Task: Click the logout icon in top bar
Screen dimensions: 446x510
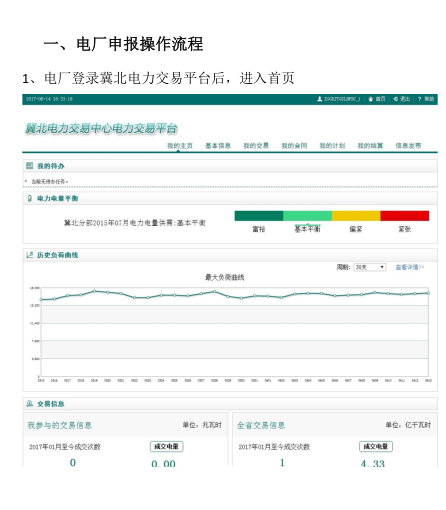Action: pyautogui.click(x=396, y=99)
